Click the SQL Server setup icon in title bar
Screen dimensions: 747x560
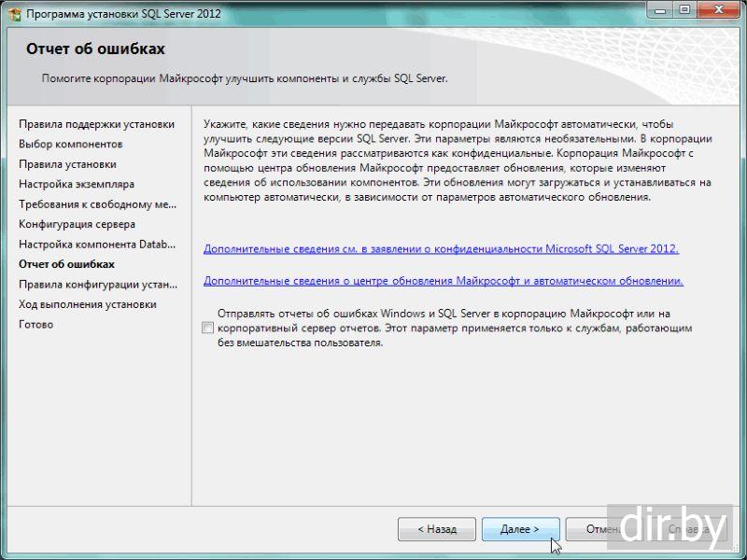15,14
